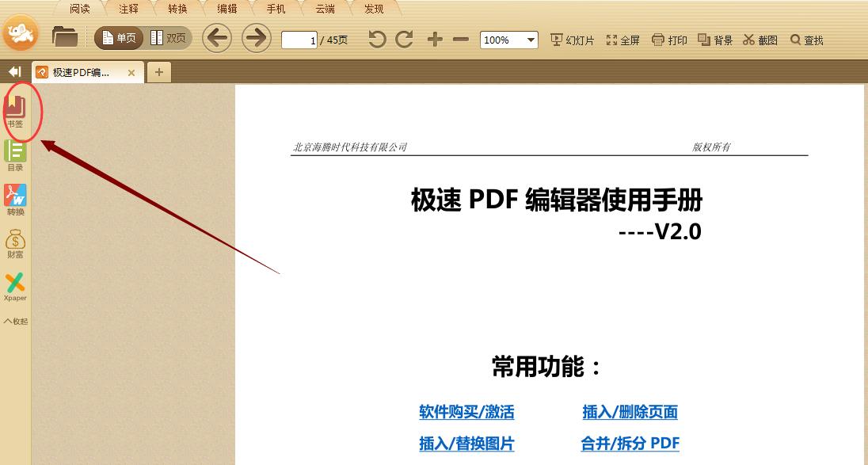The image size is (868, 465).
Task: Enter fullscreen mode 全屏
Action: point(623,40)
